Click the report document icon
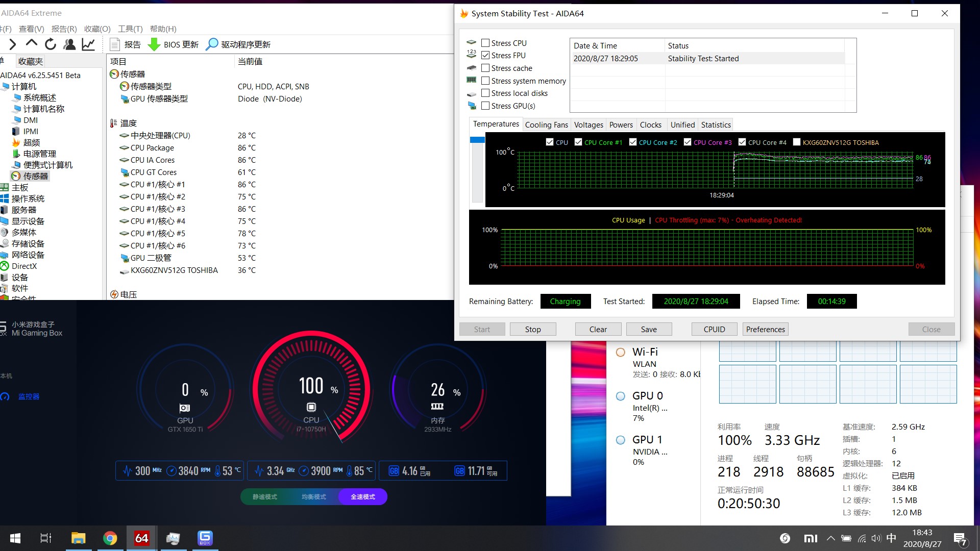Viewport: 980px width, 551px height. (115, 44)
